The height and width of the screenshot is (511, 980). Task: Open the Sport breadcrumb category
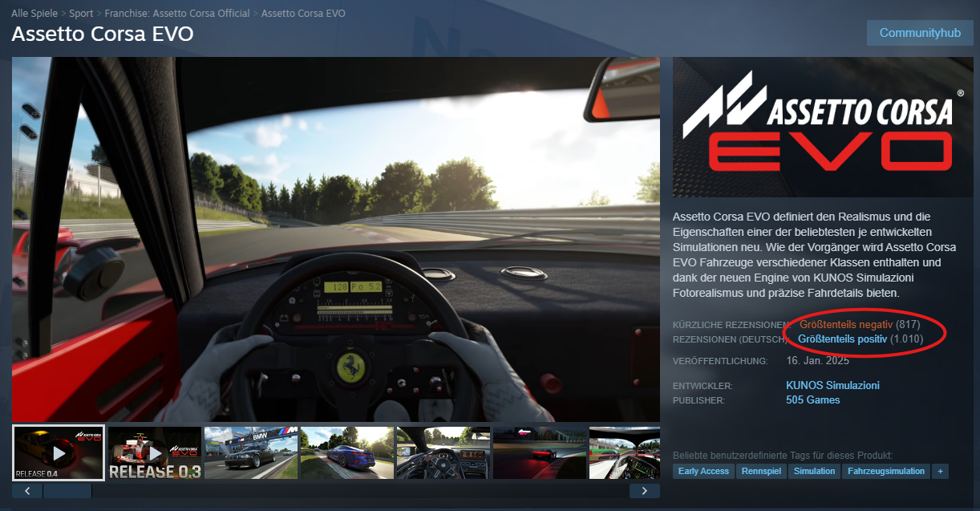point(81,14)
